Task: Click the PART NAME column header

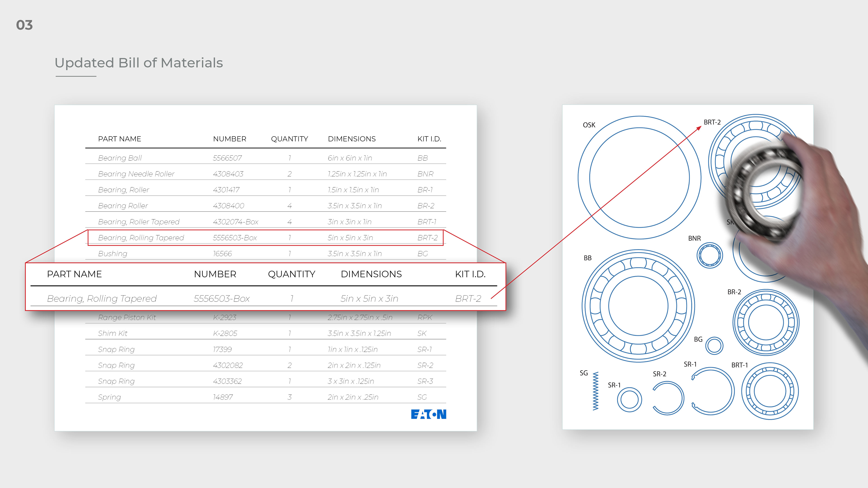Action: tap(119, 139)
